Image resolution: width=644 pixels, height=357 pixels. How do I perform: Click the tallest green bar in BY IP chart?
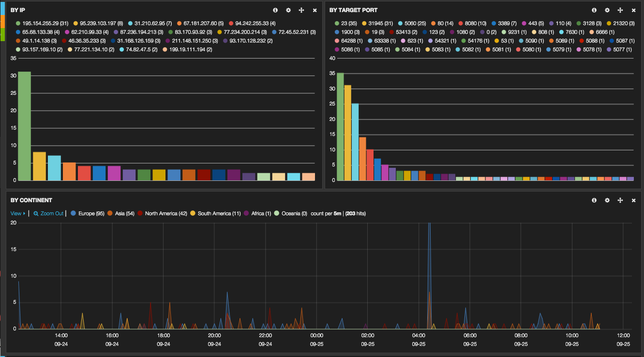point(24,126)
